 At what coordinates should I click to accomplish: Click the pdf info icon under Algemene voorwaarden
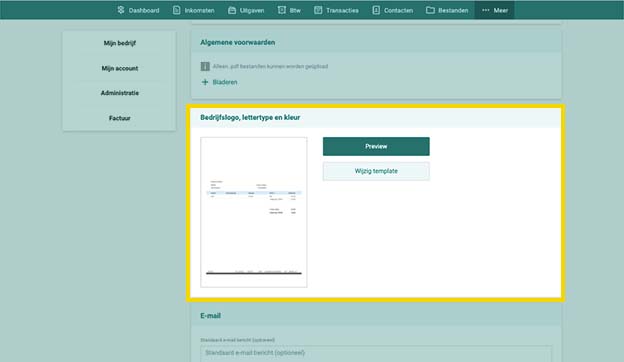click(x=205, y=66)
